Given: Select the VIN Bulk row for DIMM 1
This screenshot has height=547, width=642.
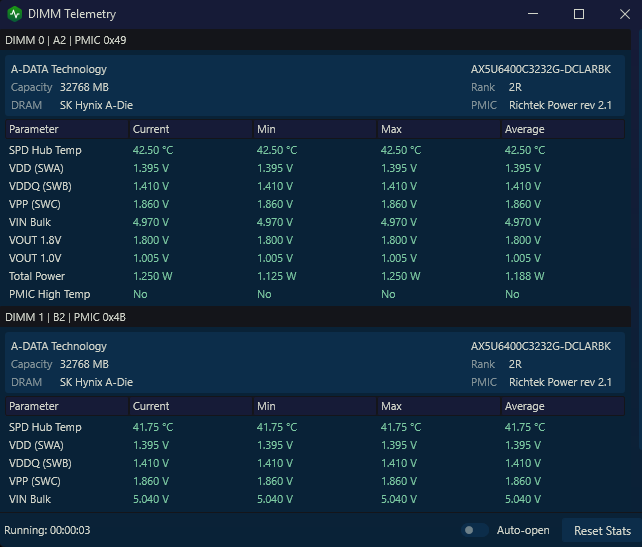Looking at the screenshot, I should [315, 500].
